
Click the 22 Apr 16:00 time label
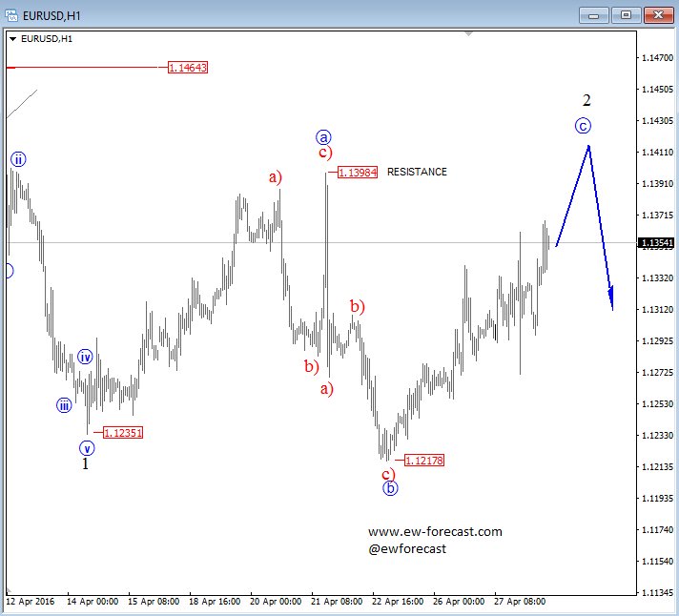pos(398,602)
